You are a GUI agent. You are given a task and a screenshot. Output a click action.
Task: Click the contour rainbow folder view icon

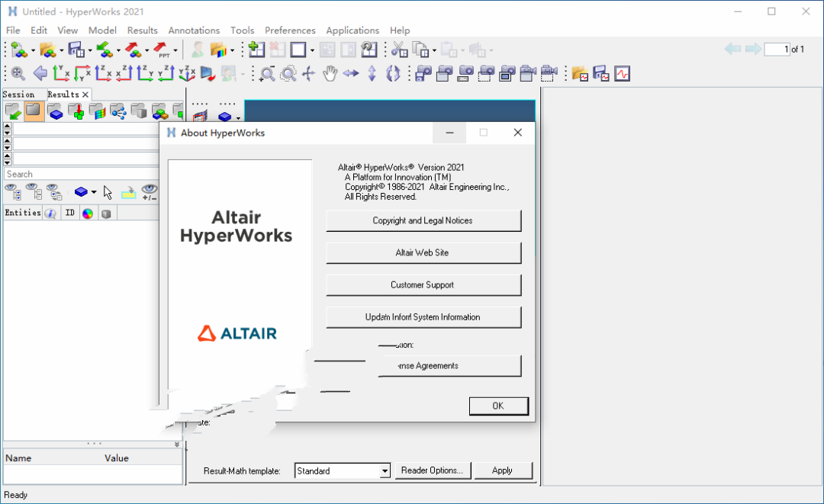tap(97, 111)
